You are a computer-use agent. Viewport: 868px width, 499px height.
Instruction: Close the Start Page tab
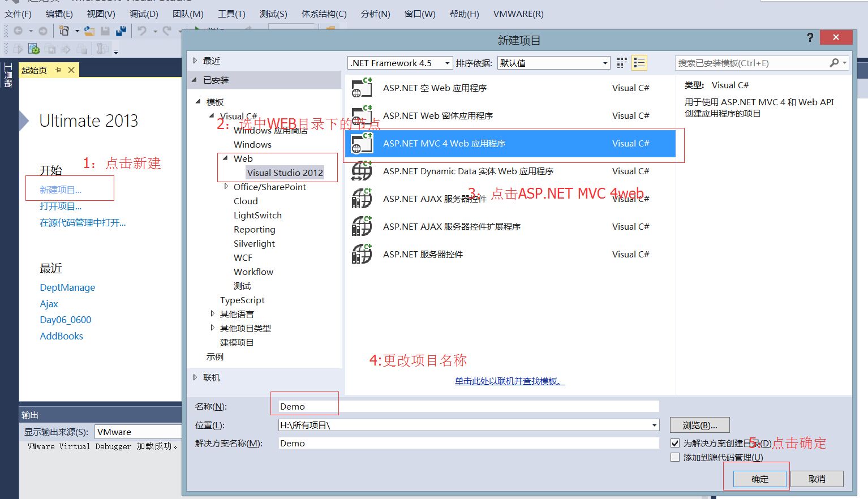tap(71, 70)
